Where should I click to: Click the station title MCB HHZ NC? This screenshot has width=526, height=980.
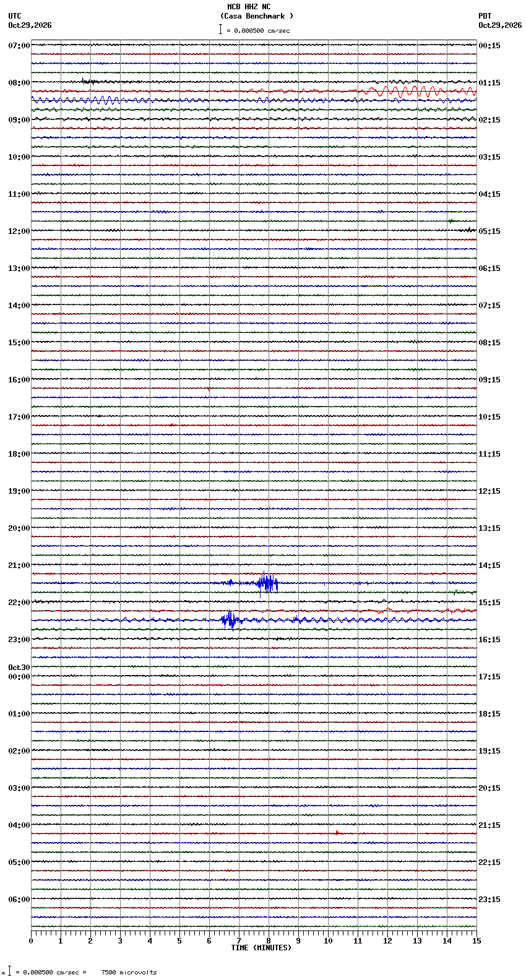[x=249, y=7]
